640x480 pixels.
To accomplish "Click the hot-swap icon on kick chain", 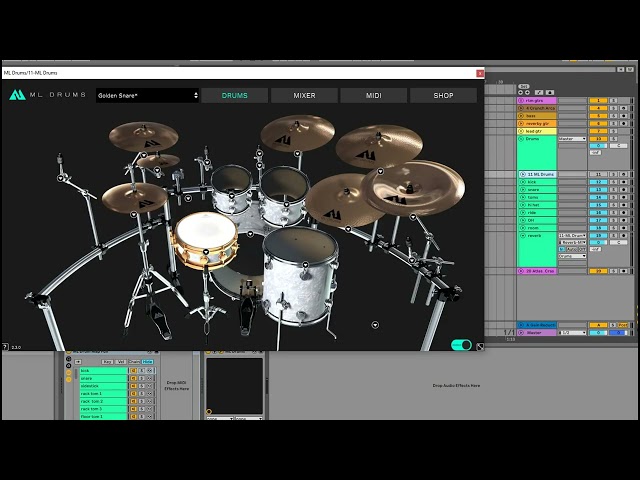I will point(149,371).
